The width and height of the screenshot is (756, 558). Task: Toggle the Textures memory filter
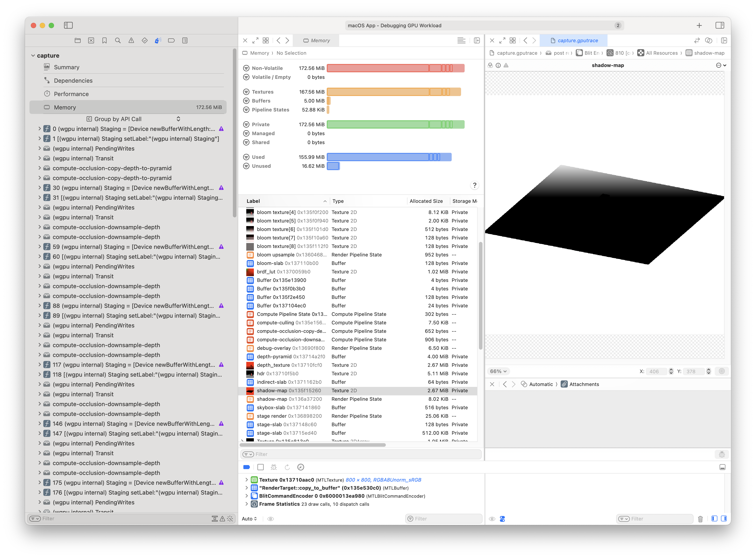tap(246, 92)
